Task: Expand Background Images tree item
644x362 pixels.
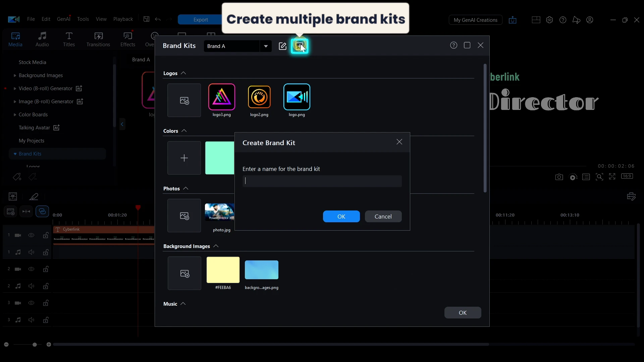Action: (x=15, y=75)
